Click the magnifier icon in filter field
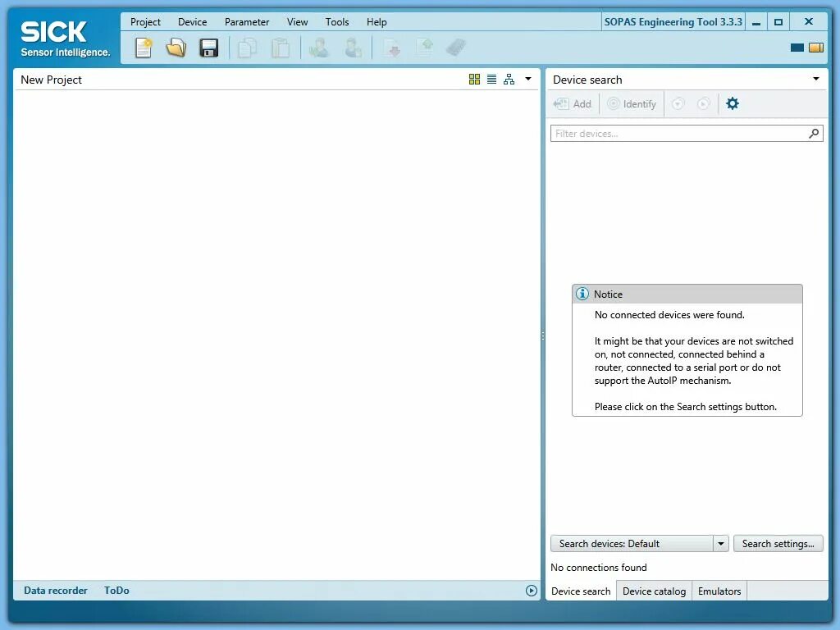 813,134
